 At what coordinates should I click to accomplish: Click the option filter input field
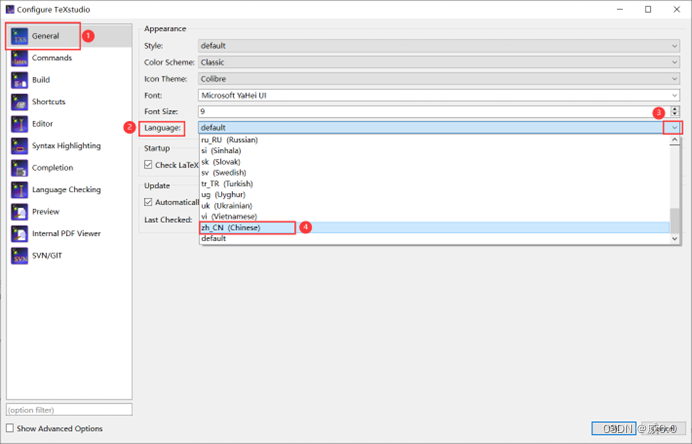tap(69, 410)
